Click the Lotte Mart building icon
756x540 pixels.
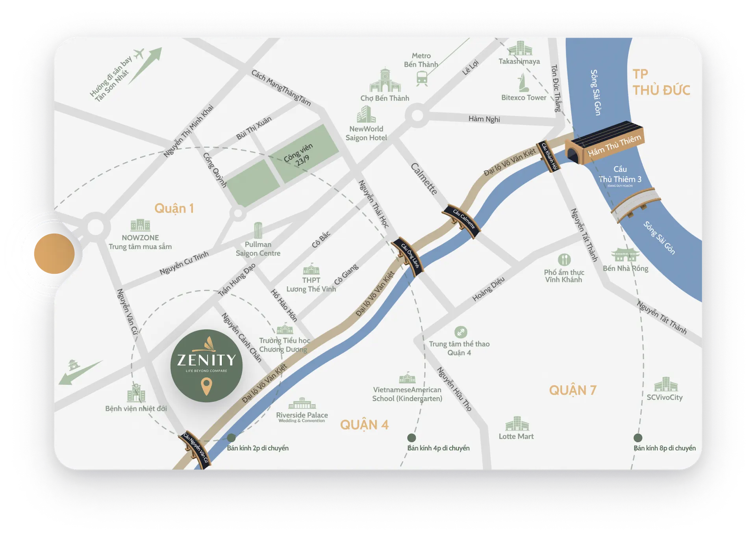pos(517,423)
